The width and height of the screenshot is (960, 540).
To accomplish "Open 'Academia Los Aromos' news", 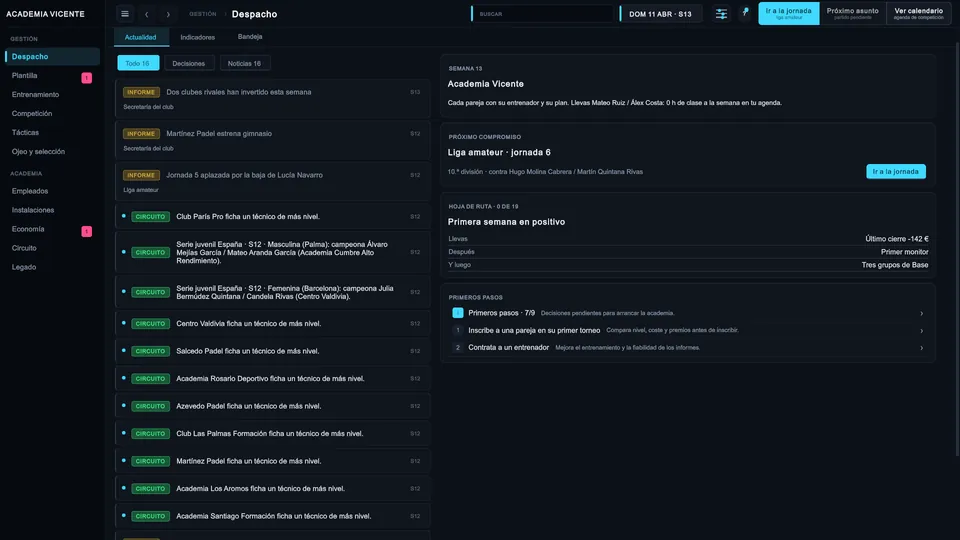I will 272,489.
